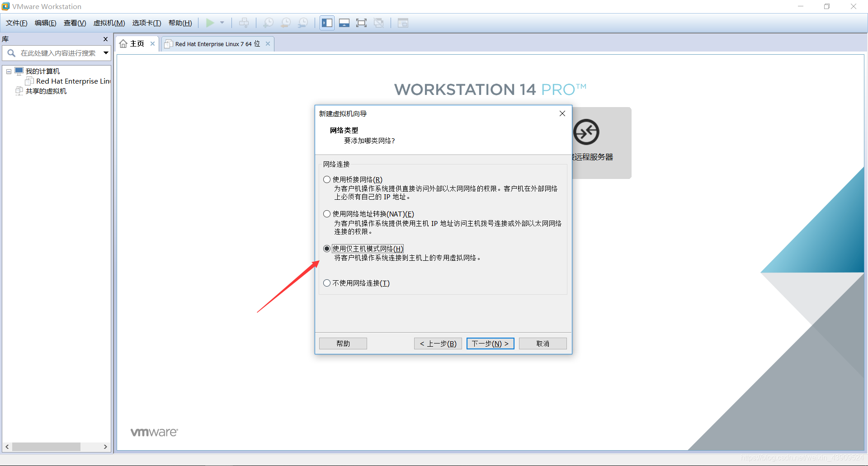Click the 帮助 button in wizard

343,344
